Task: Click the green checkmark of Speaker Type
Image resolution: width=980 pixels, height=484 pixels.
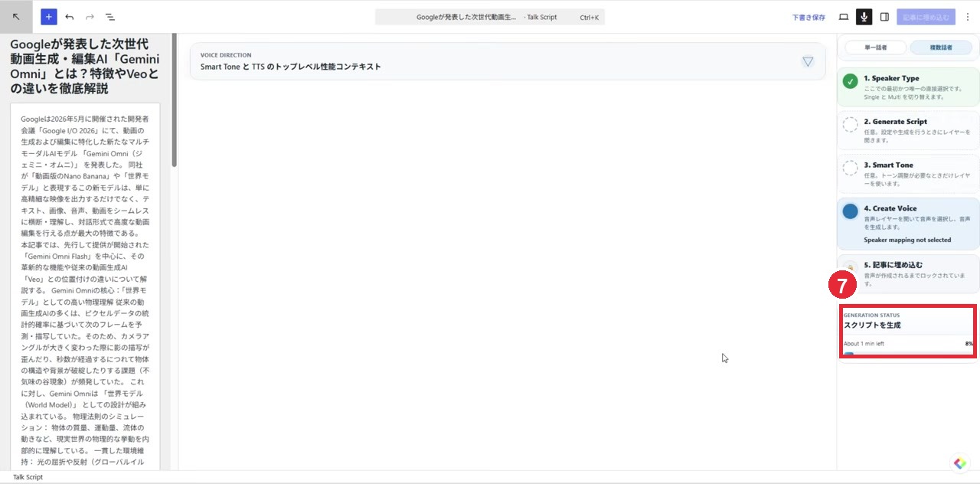Action: click(x=850, y=81)
